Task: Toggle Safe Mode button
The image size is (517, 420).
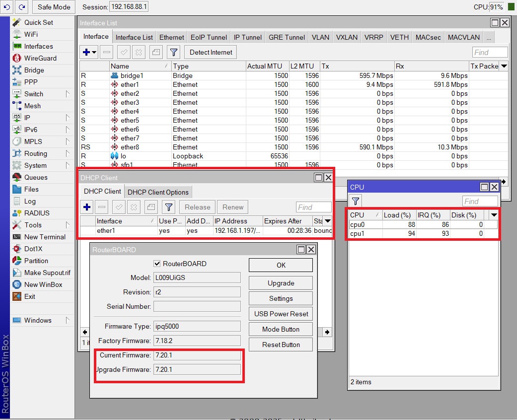Action: click(54, 7)
